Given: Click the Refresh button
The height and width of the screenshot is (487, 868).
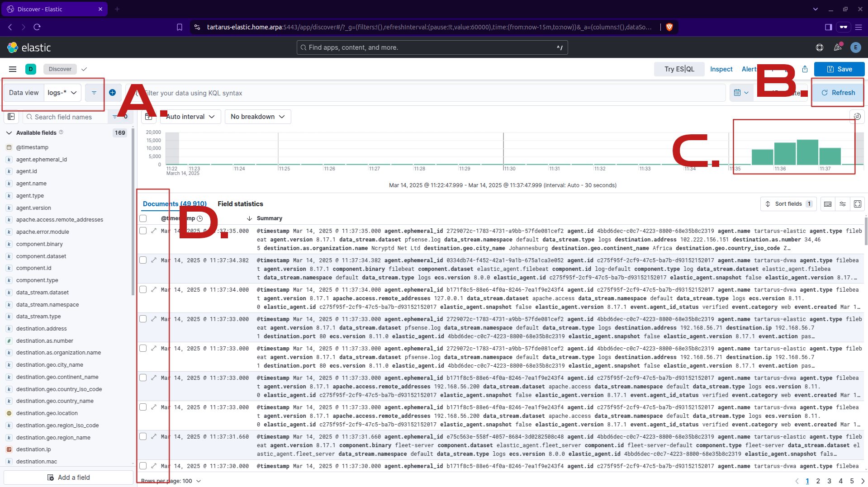Looking at the screenshot, I should [x=838, y=93].
